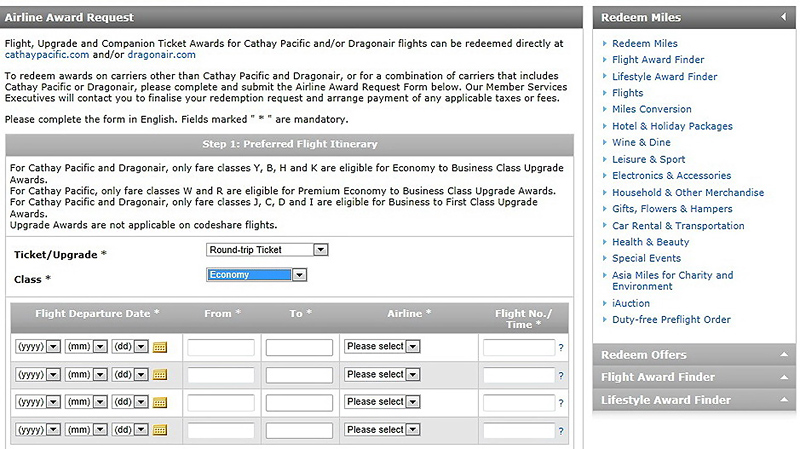This screenshot has width=800, height=449.
Task: Click help question mark in fourth flight row
Action: tap(561, 431)
